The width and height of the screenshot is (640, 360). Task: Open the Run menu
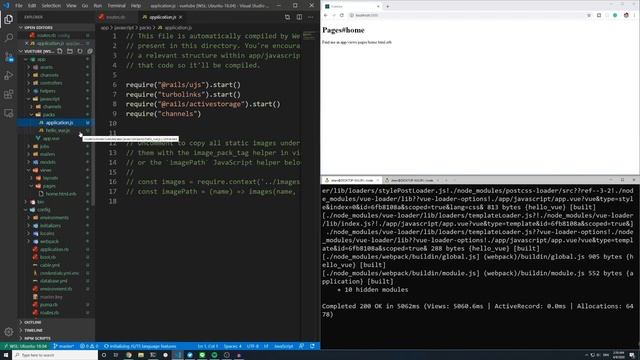click(98, 6)
